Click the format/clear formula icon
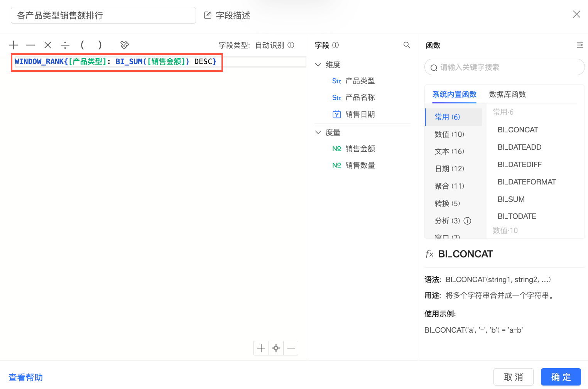The height and width of the screenshot is (389, 588). pyautogui.click(x=125, y=45)
